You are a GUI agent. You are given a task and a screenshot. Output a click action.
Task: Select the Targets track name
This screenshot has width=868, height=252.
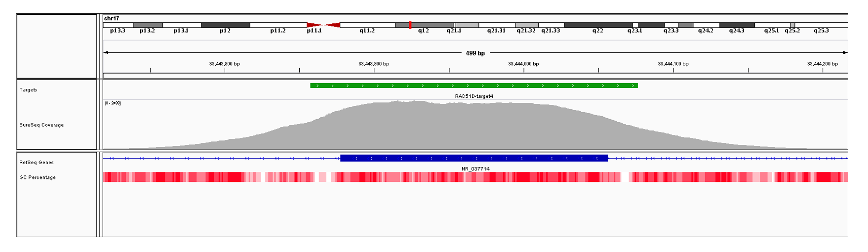point(28,90)
